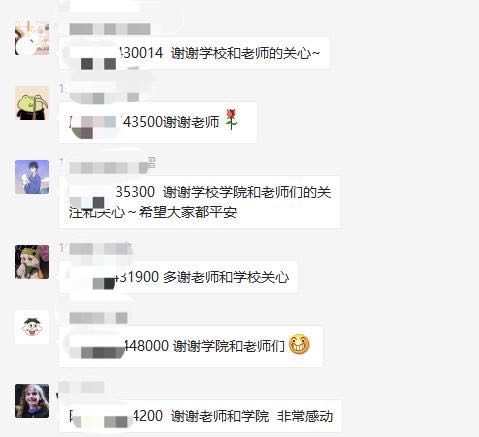Screen dimensions: 479x437
Task: Click the grinning emoji in message
Action: pyautogui.click(x=299, y=344)
